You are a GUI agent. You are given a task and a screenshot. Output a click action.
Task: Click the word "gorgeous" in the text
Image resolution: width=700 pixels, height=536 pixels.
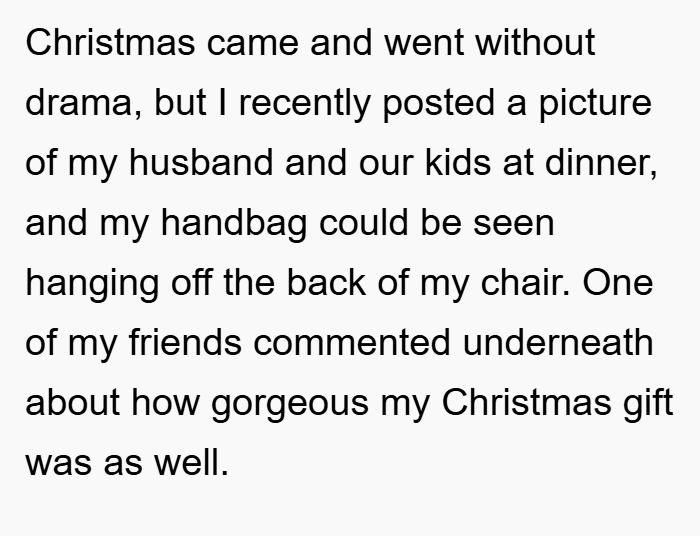(290, 404)
